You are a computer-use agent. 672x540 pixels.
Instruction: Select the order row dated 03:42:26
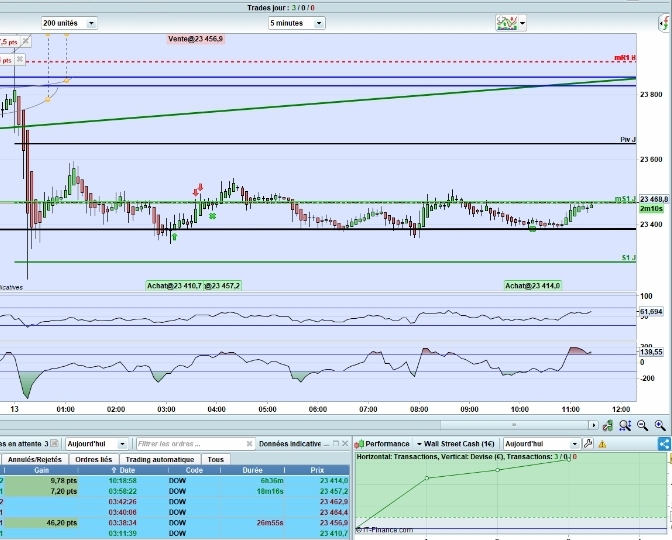tap(175, 501)
